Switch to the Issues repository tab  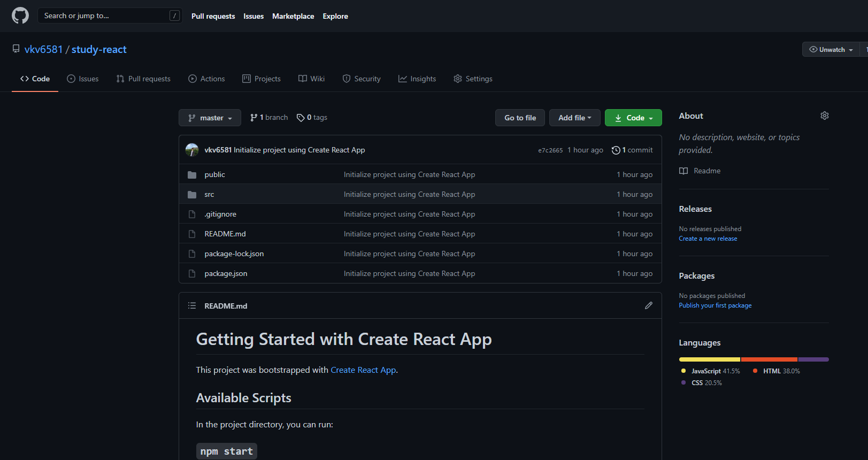83,79
